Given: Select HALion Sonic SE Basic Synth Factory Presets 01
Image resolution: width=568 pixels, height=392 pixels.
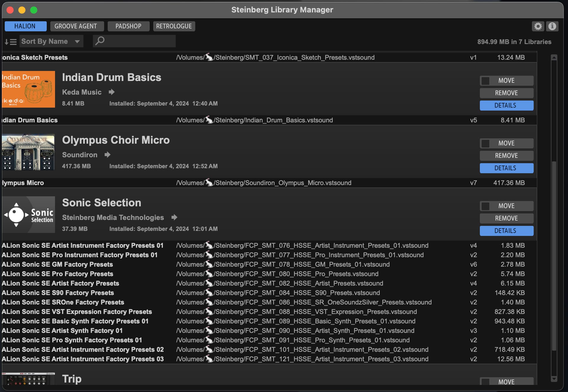Looking at the screenshot, I should point(269,321).
